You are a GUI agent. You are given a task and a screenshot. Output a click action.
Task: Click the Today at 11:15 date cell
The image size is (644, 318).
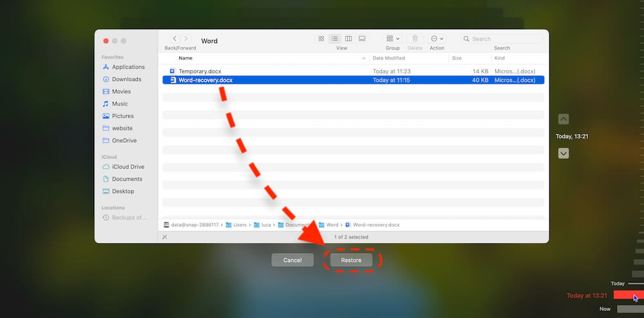[x=392, y=80]
